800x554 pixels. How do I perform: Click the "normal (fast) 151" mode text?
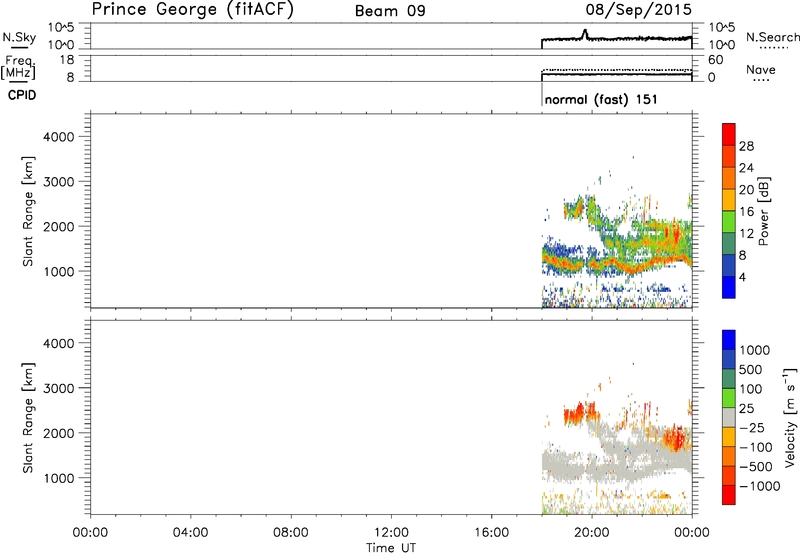coord(601,99)
